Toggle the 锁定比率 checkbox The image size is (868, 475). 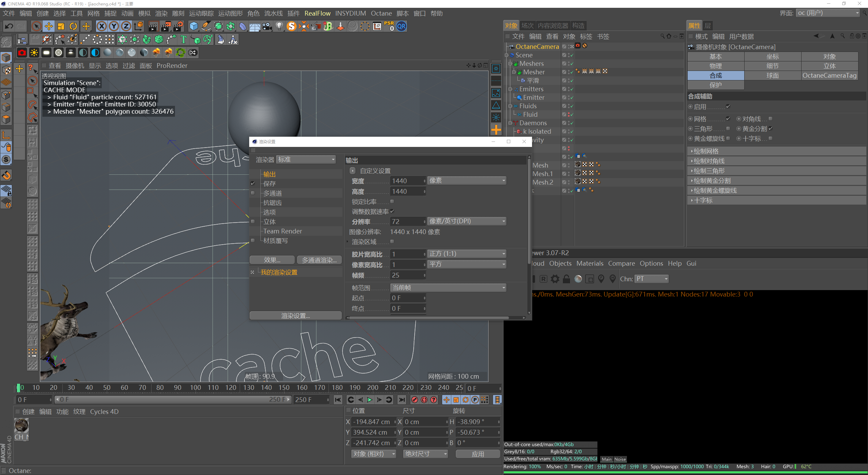(392, 202)
